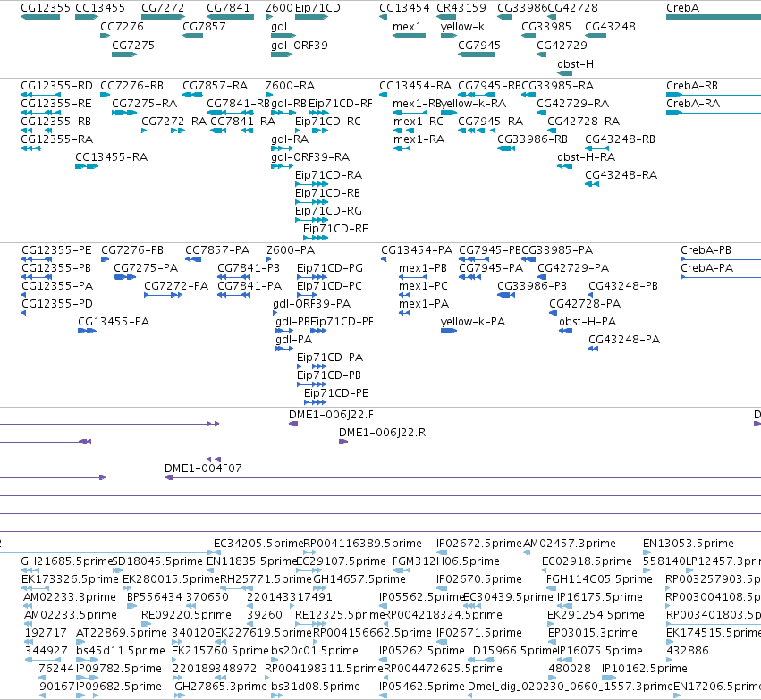Click the CG13455 gene label
761x700 pixels.
coord(100,8)
